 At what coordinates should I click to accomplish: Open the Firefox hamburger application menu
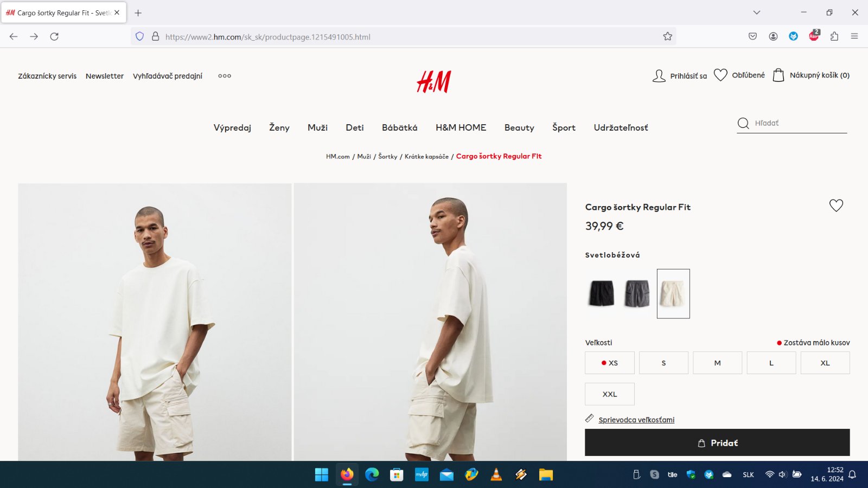[x=854, y=36]
